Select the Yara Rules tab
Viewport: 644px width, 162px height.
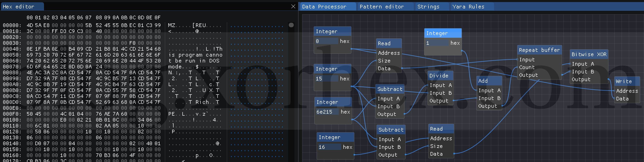tap(468, 7)
